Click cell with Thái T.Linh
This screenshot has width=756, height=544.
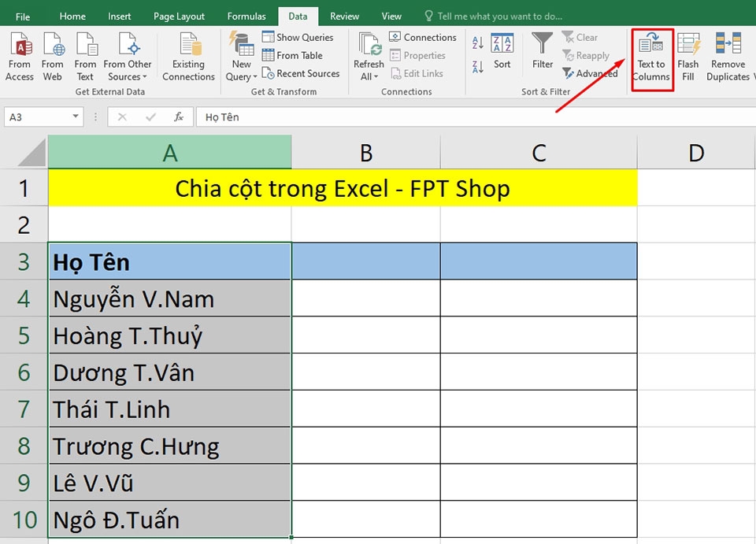pyautogui.click(x=170, y=409)
